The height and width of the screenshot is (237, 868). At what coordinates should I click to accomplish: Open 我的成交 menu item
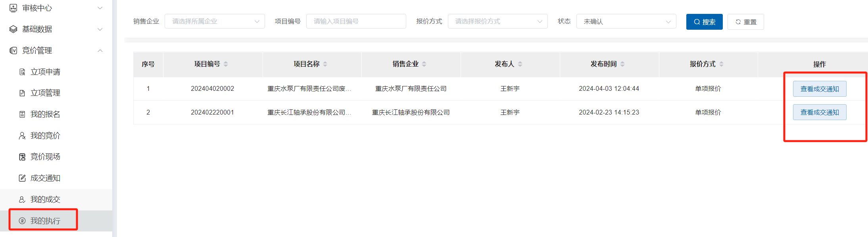pyautogui.click(x=45, y=199)
